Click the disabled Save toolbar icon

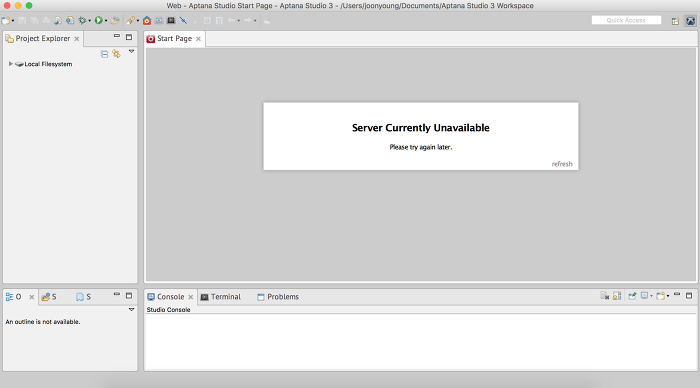22,21
